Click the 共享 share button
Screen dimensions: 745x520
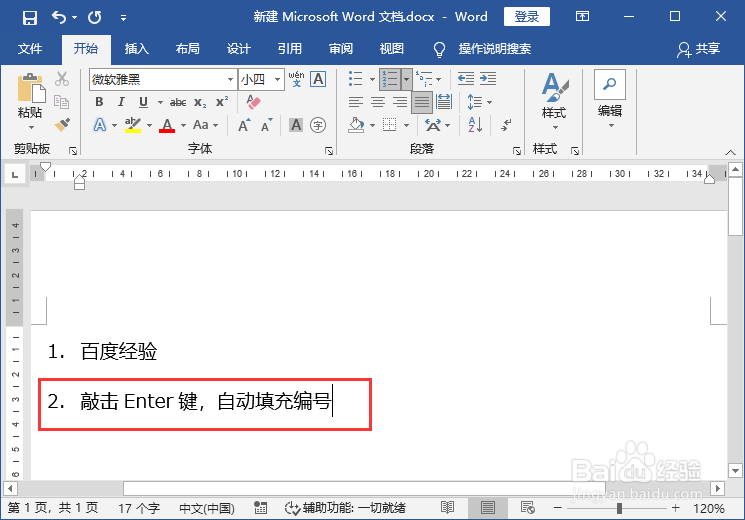pos(698,49)
